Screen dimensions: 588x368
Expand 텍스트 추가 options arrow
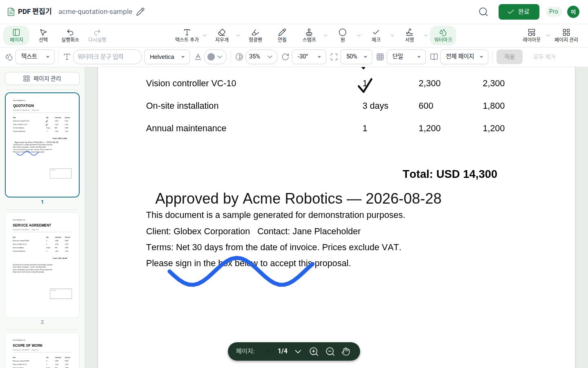(205, 36)
